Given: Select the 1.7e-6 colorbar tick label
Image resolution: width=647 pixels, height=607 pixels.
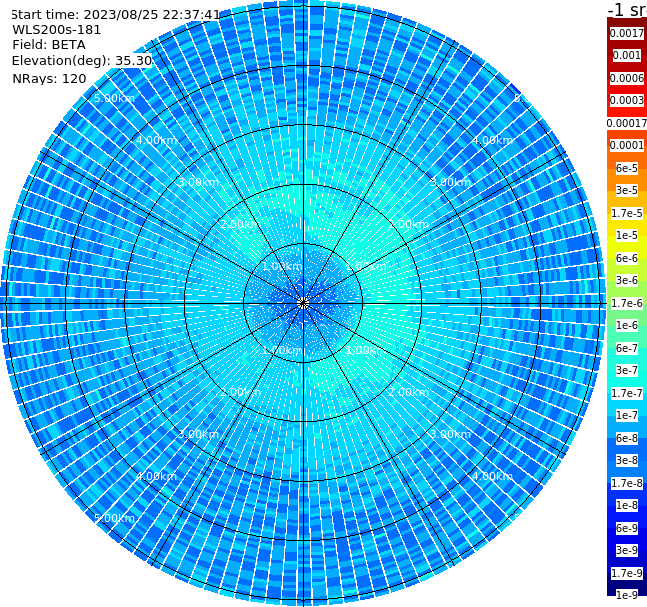Looking at the screenshot, I should pos(627,303).
